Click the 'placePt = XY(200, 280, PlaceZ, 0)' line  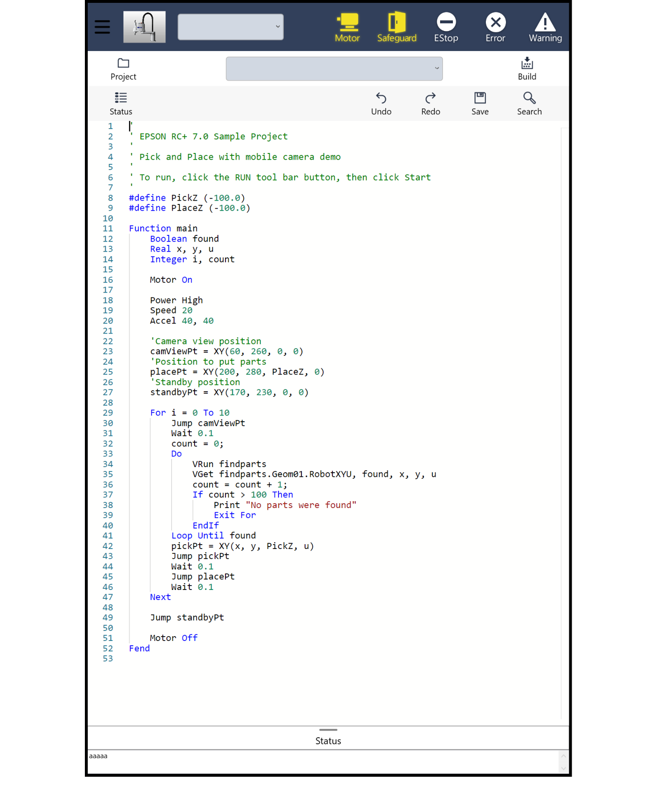(237, 372)
